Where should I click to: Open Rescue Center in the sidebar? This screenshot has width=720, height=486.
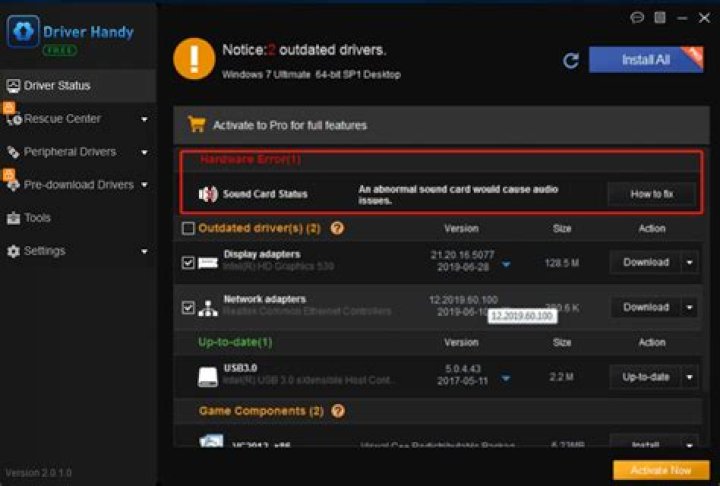78,119
